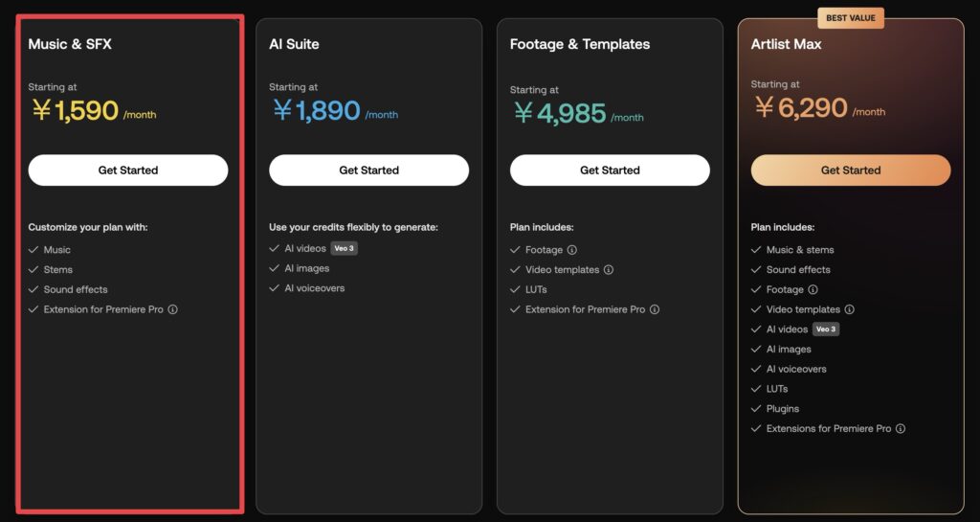Screen dimensions: 980x522
Task: Click info icon beside Extensions for Premiere Pro in Artlist Max
Action: pyautogui.click(x=900, y=428)
